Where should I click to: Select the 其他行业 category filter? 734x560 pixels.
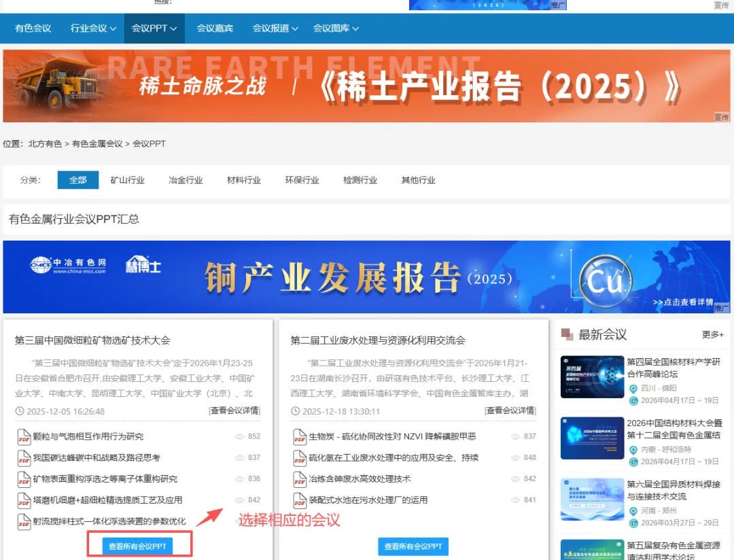[418, 180]
